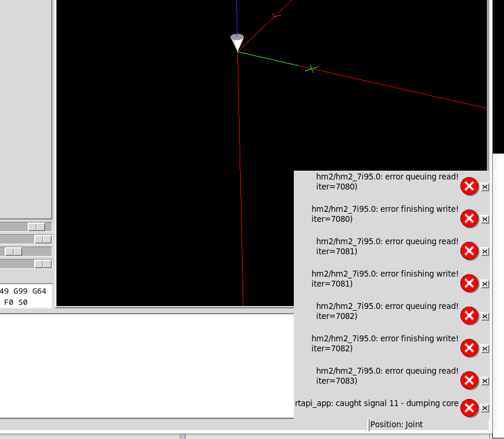Click the red error icon beside 'queuing read! iter=7080'
The image size is (504, 439).
coord(469,187)
